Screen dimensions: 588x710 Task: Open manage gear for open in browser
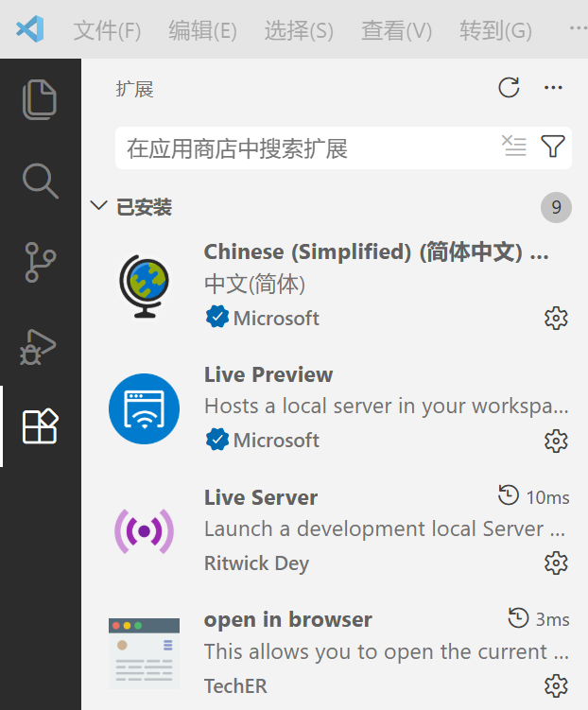pyautogui.click(x=556, y=685)
